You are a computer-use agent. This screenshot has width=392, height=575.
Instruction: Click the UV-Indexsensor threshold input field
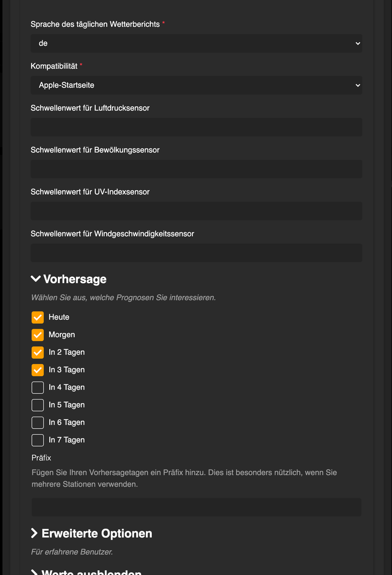[196, 211]
